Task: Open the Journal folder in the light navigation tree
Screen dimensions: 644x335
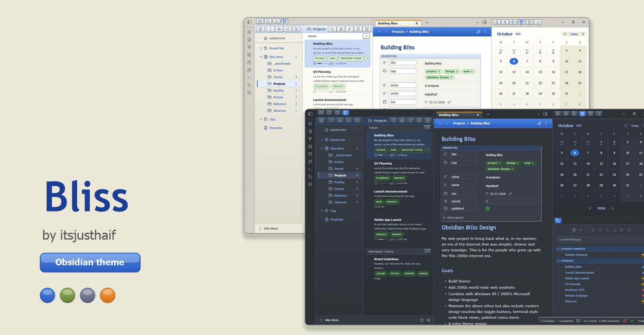Action: [278, 77]
